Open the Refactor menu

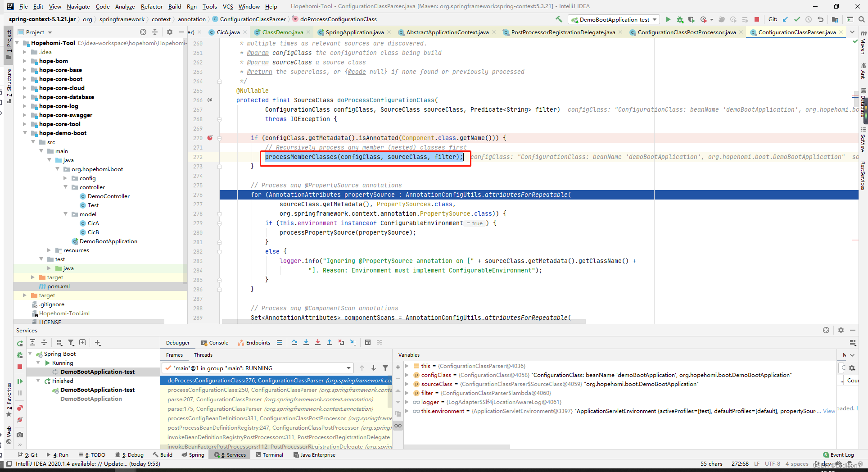(152, 6)
